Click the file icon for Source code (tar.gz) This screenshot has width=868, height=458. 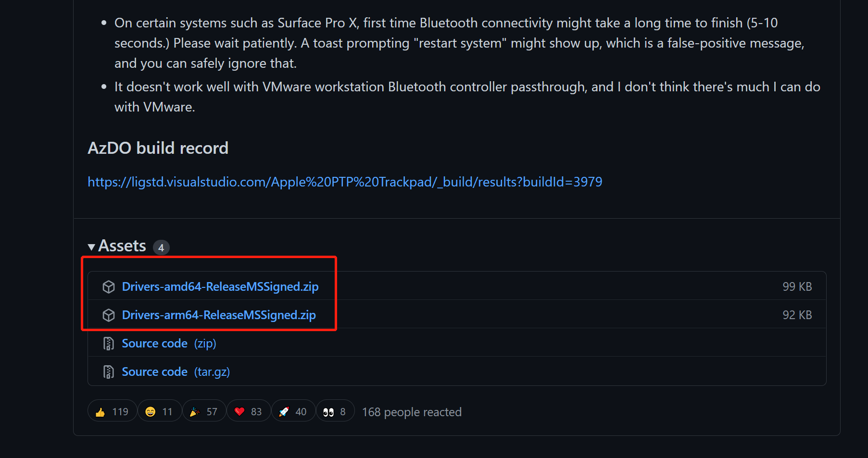tap(109, 372)
